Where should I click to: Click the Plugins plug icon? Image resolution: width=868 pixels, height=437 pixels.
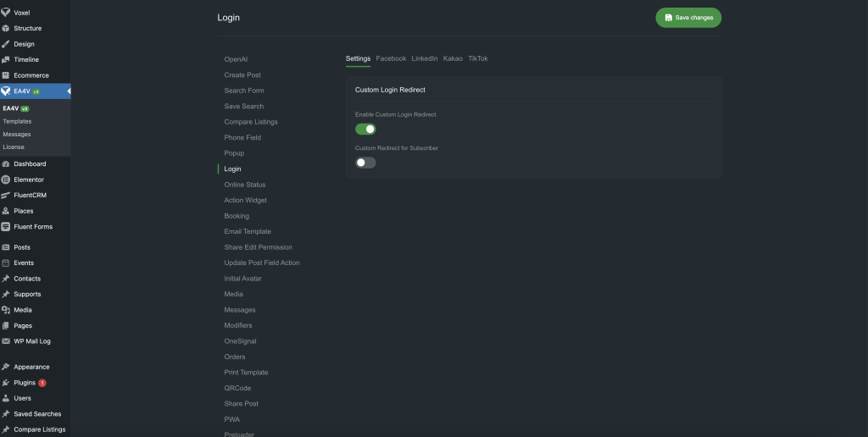[6, 383]
